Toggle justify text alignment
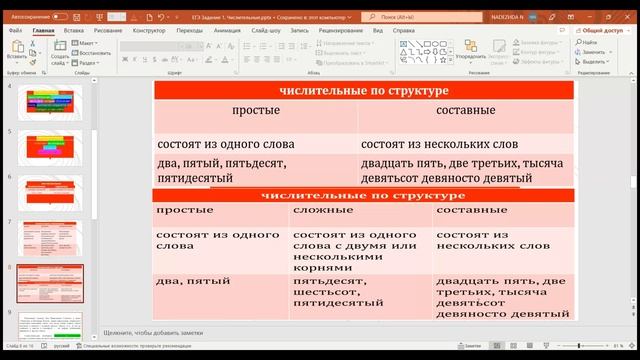 (276, 60)
